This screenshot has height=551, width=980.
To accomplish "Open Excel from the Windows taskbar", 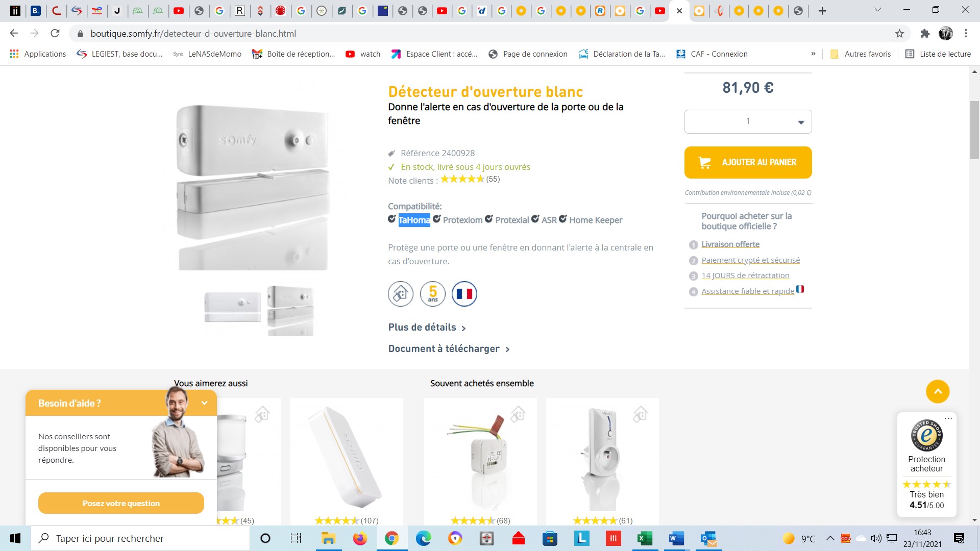I will point(645,538).
